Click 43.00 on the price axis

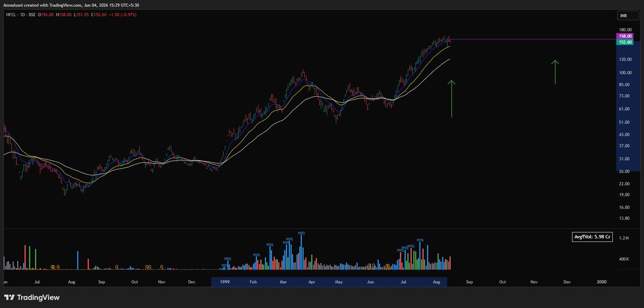(624, 134)
